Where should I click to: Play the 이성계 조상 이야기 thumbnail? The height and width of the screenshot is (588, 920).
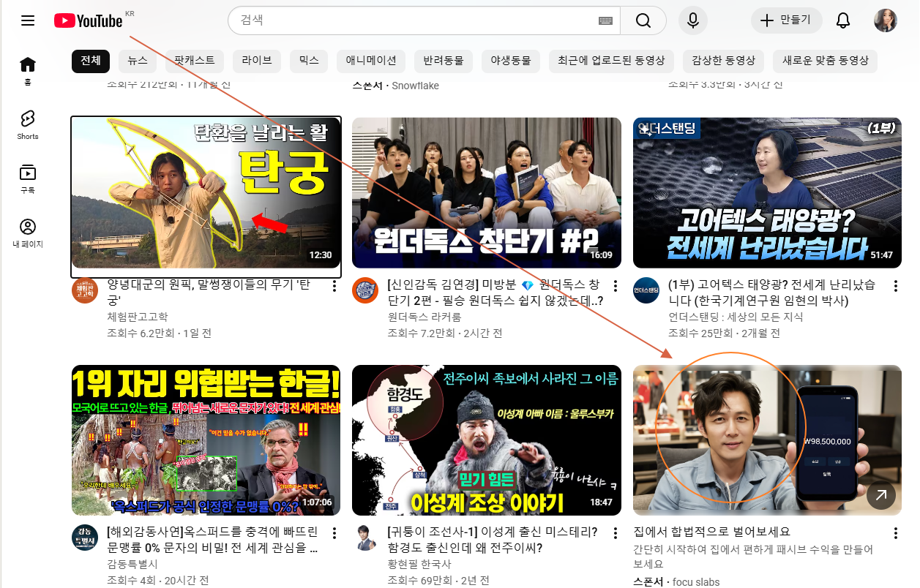coord(487,440)
